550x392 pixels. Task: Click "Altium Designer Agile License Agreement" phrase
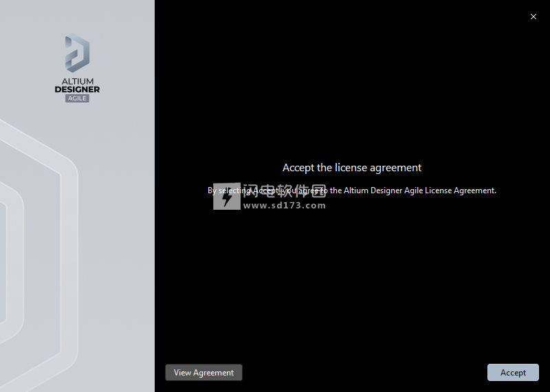click(419, 190)
